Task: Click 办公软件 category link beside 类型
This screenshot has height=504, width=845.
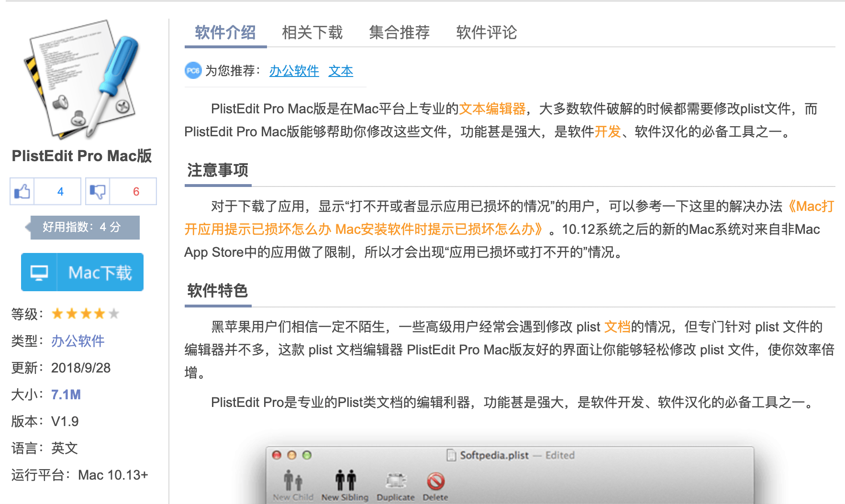Action: (x=78, y=341)
